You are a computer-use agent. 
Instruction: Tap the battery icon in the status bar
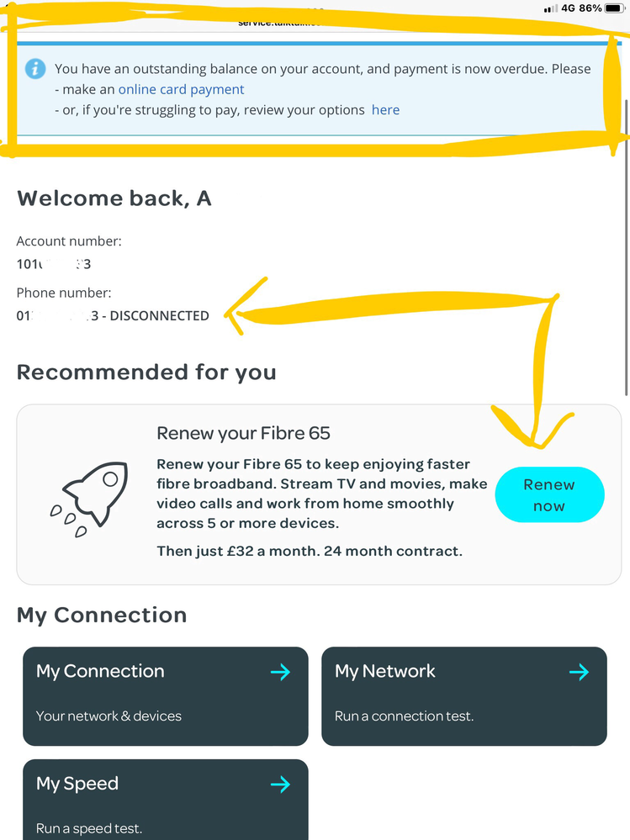pyautogui.click(x=615, y=8)
